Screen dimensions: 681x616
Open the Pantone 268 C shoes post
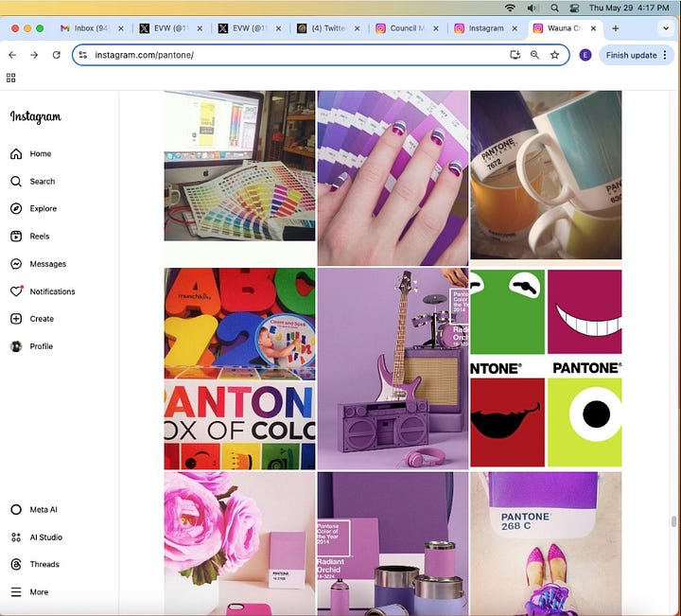tap(546, 543)
